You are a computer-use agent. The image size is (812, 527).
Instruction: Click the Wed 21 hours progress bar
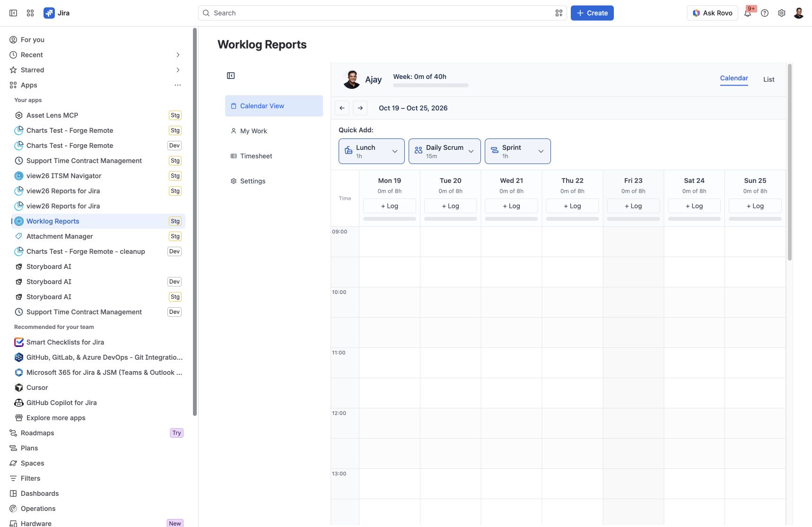pyautogui.click(x=512, y=219)
